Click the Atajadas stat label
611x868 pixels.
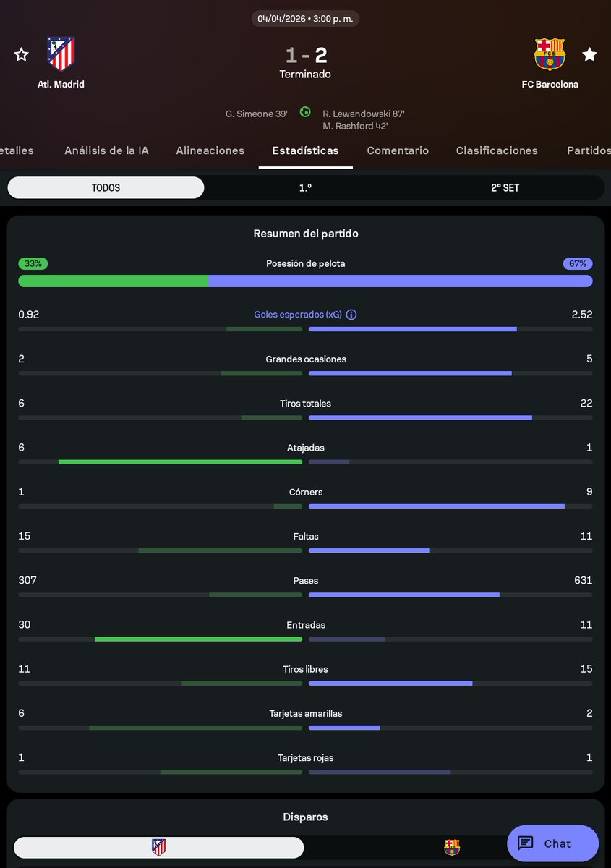305,448
